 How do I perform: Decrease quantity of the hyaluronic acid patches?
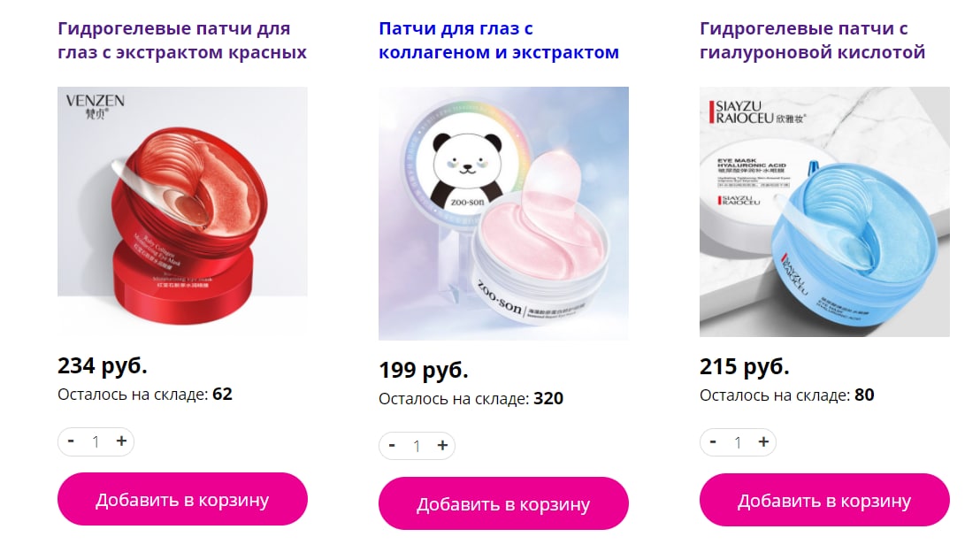point(713,441)
